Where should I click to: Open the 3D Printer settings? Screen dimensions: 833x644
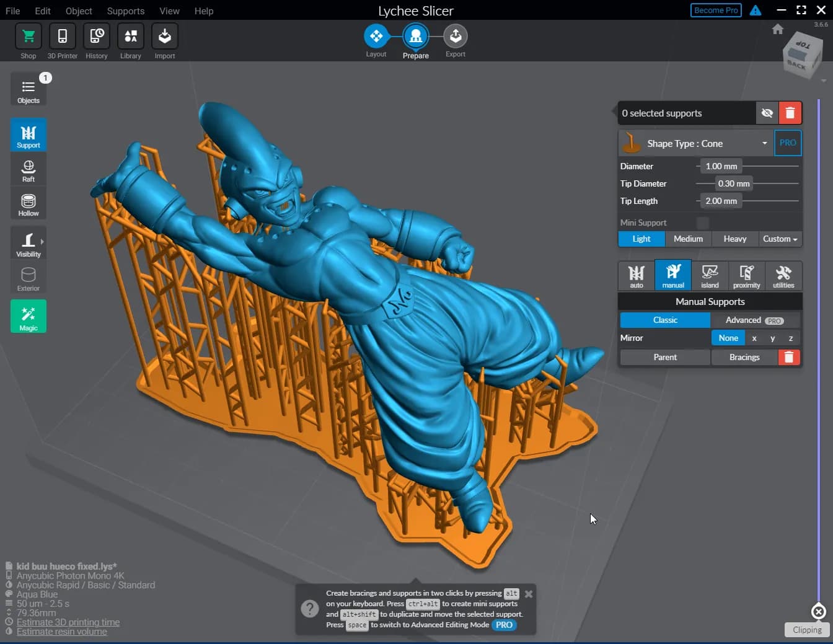pos(63,37)
